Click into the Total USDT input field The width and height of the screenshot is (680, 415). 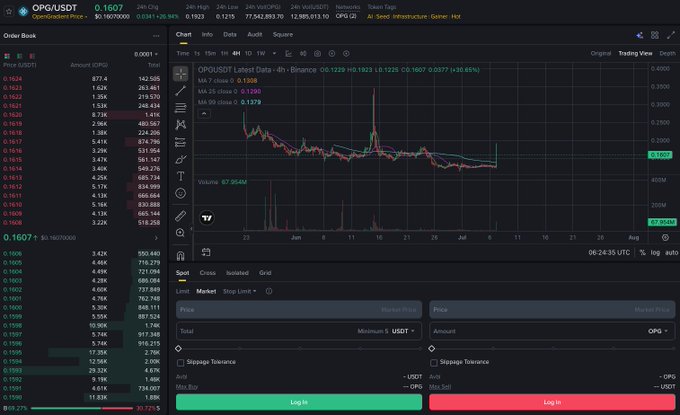[299, 331]
